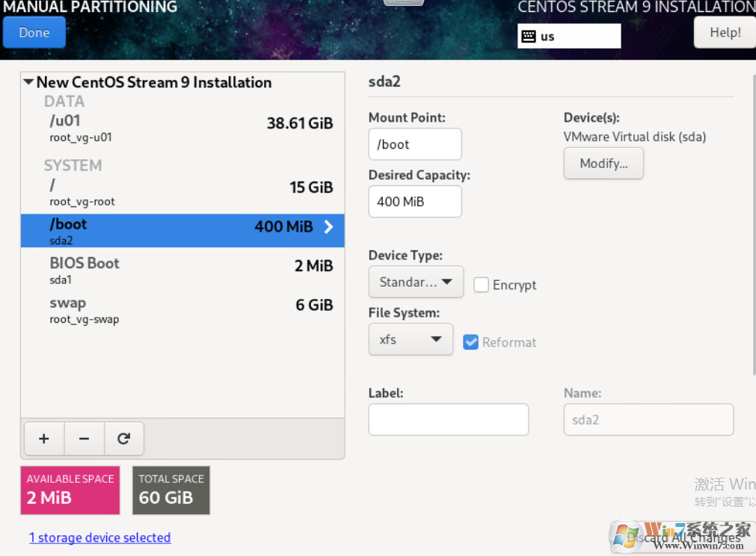Image resolution: width=756 pixels, height=556 pixels.
Task: Select the /u01 partition row
Action: [182, 128]
